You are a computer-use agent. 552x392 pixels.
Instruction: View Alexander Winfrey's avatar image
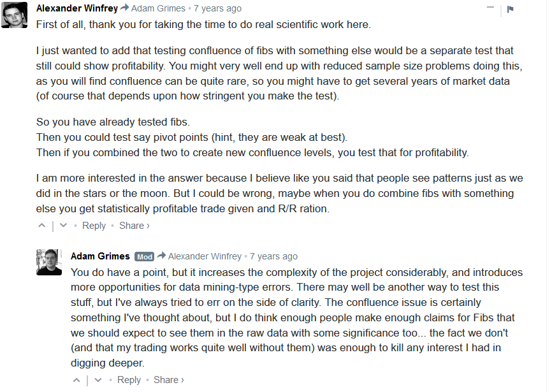tap(14, 15)
